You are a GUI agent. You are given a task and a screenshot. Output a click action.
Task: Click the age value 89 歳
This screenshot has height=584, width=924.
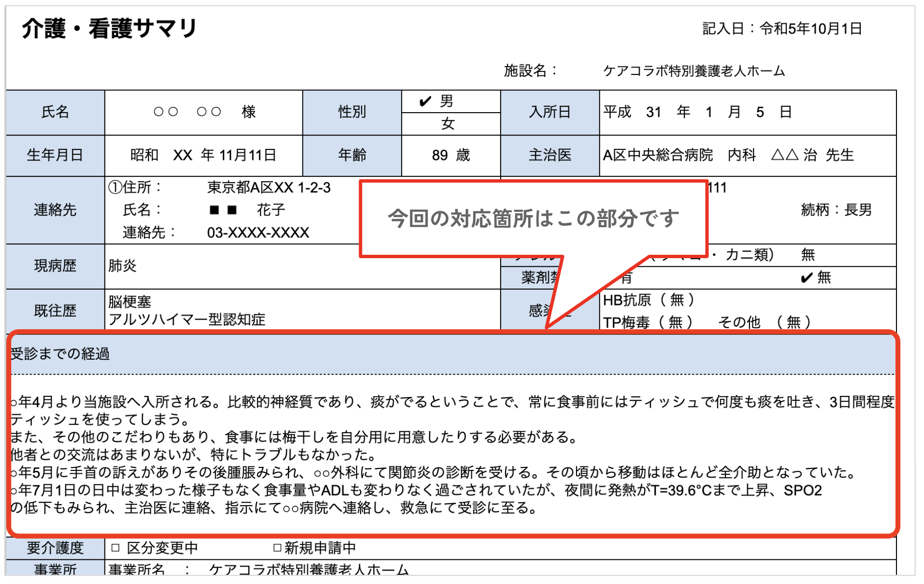coord(451,155)
